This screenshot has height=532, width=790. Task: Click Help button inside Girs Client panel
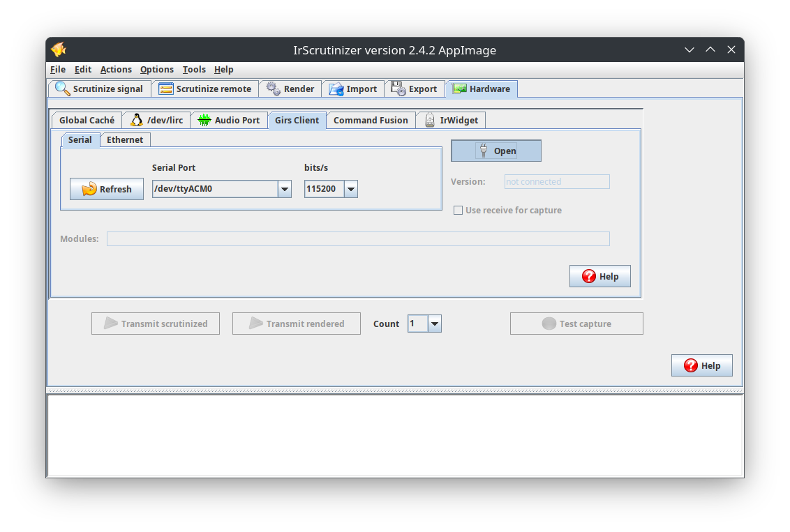pos(599,276)
